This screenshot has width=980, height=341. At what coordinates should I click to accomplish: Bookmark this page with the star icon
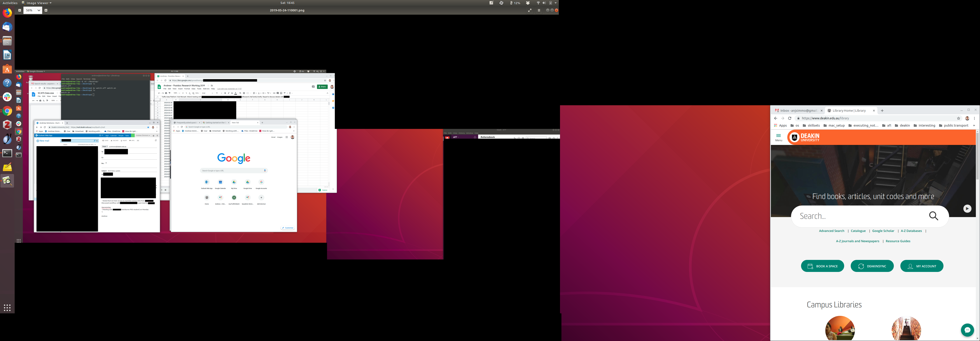click(959, 118)
